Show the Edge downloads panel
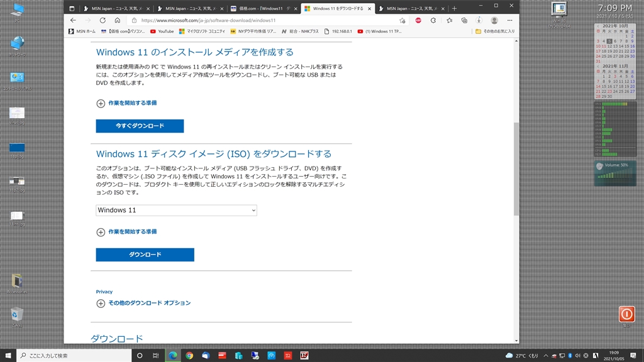The width and height of the screenshot is (644, 362). 479,20
